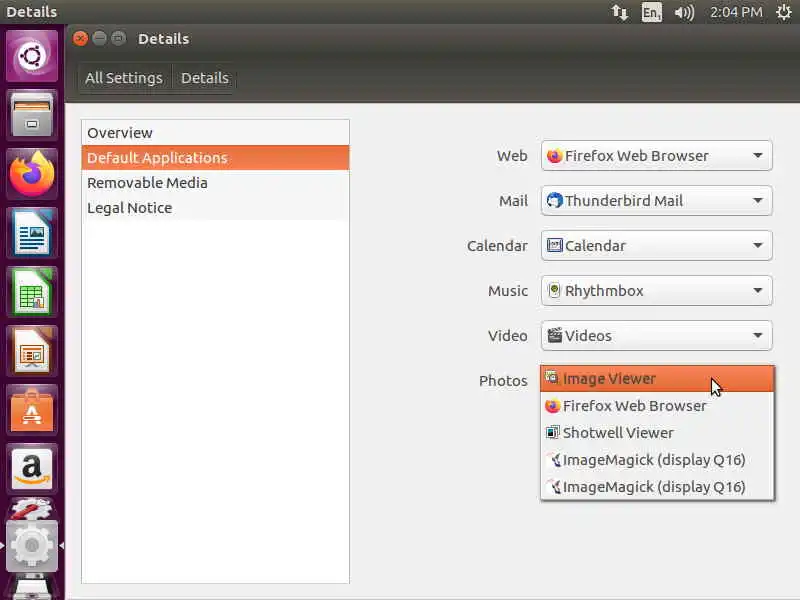The image size is (800, 600).
Task: Choose first ImageMagick (display Q16) option
Action: click(657, 460)
